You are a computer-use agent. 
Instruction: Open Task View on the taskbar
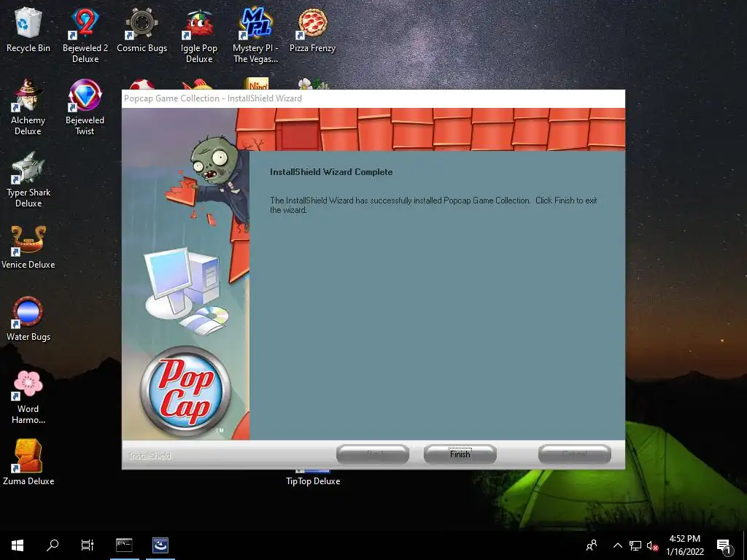point(88,545)
